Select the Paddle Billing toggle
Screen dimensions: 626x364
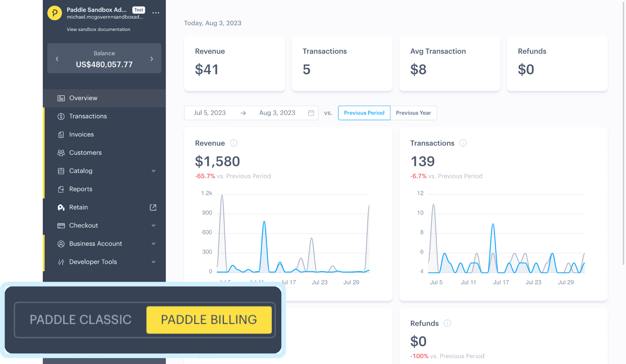pos(209,320)
